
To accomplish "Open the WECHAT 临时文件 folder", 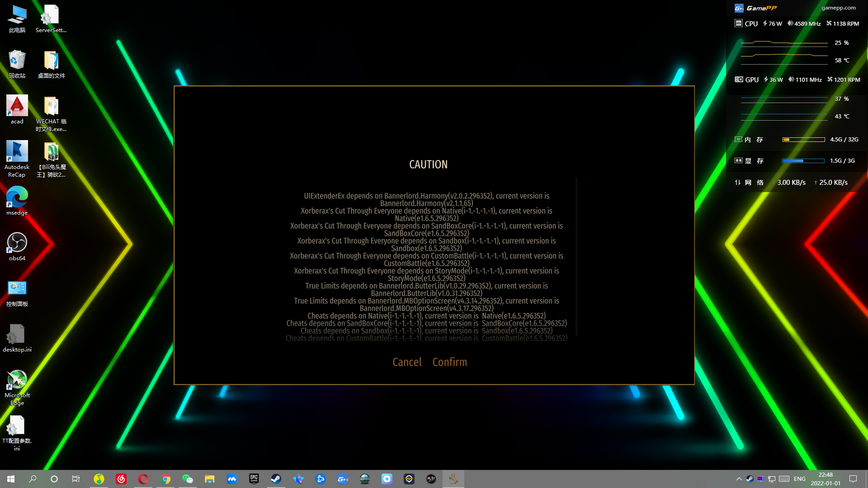I will point(51,114).
